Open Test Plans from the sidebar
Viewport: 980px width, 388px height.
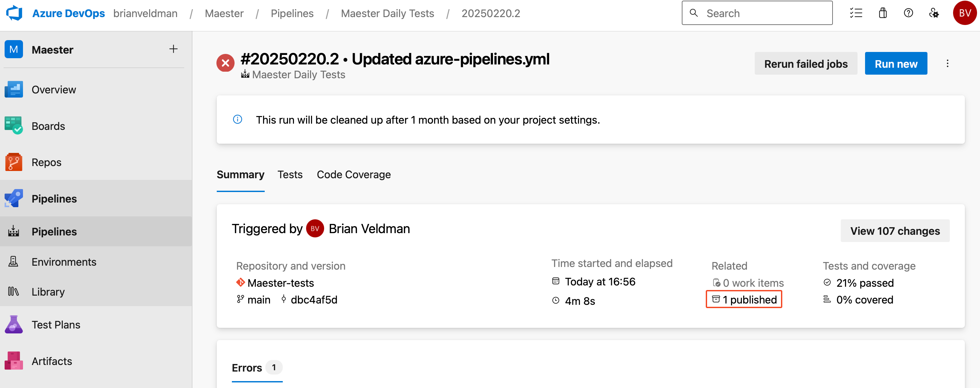[56, 325]
